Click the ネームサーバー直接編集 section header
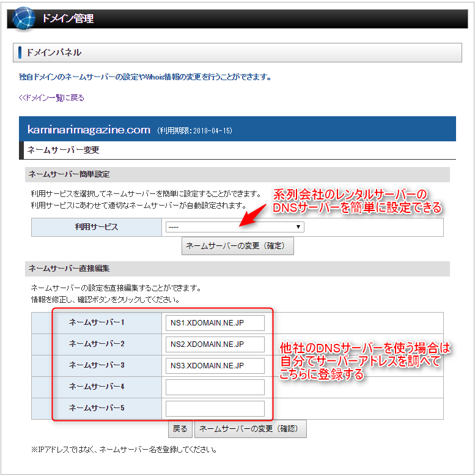475x476 pixels. (x=69, y=268)
